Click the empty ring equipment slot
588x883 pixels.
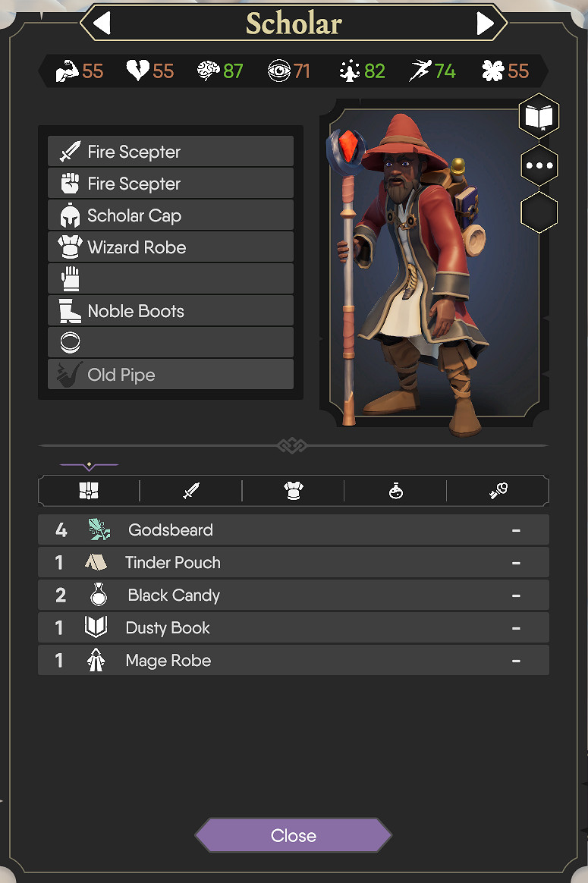171,343
